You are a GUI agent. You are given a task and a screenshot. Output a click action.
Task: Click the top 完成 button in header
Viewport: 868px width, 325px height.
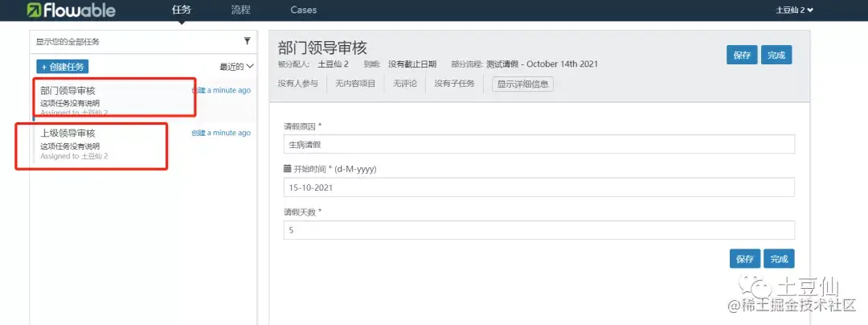(776, 56)
